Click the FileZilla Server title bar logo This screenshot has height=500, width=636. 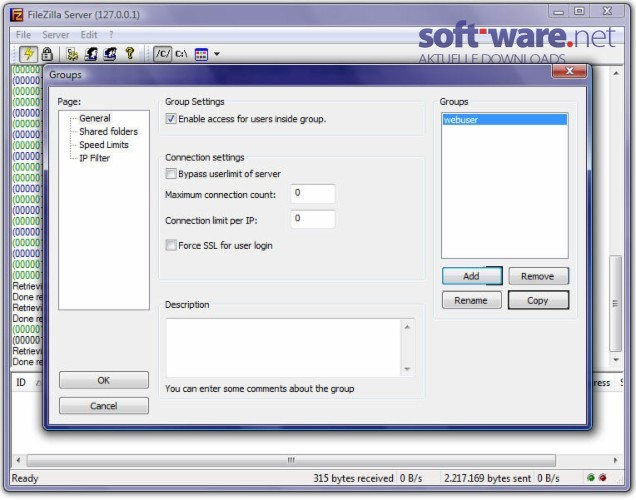click(x=17, y=15)
